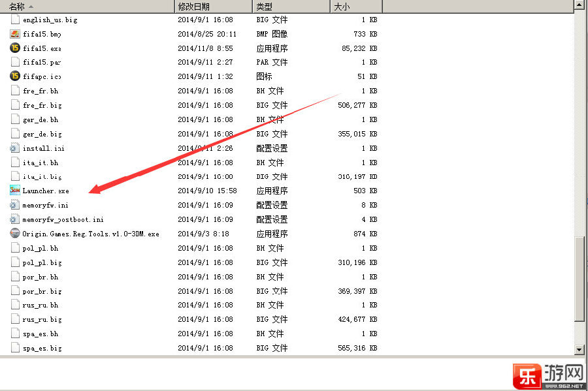This screenshot has width=588, height=391.
Task: Click the Origin.Games.Reg.Tools.v1.0-3DM.exe icon
Action: click(x=15, y=234)
